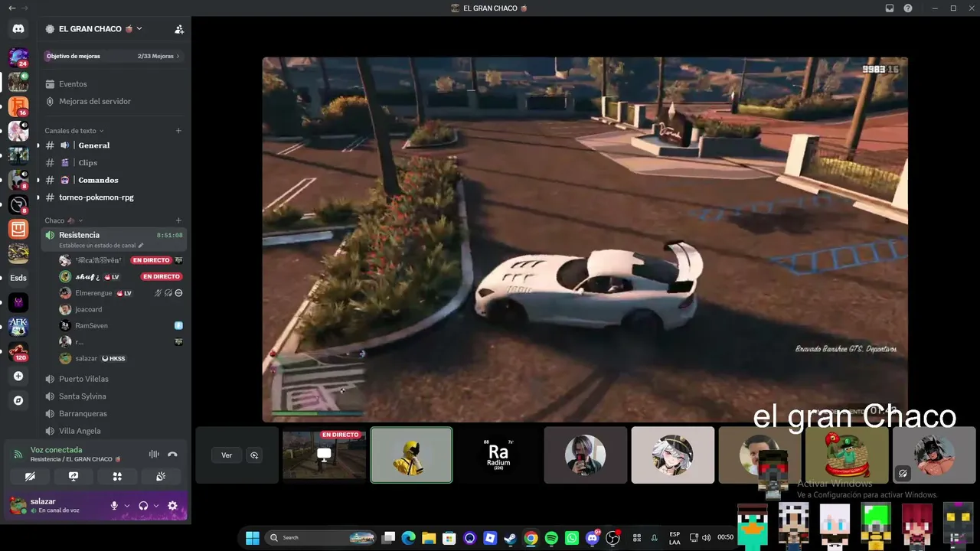Open the Objetivo de mejoras boost progress bar

[113, 56]
